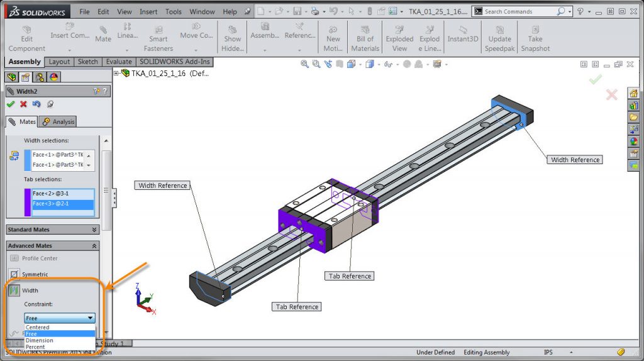Switch to the PropertyManager tab icon
The image size is (644, 361).
25,77
